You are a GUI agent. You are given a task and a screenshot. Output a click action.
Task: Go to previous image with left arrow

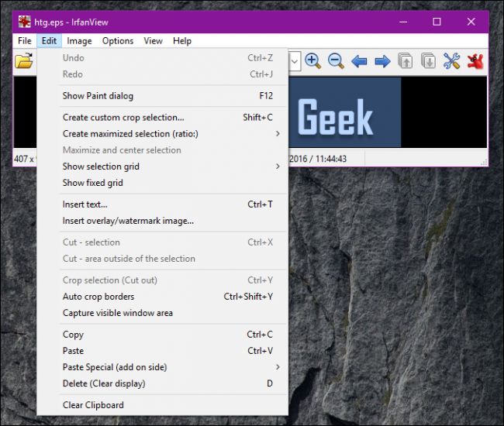coord(359,61)
